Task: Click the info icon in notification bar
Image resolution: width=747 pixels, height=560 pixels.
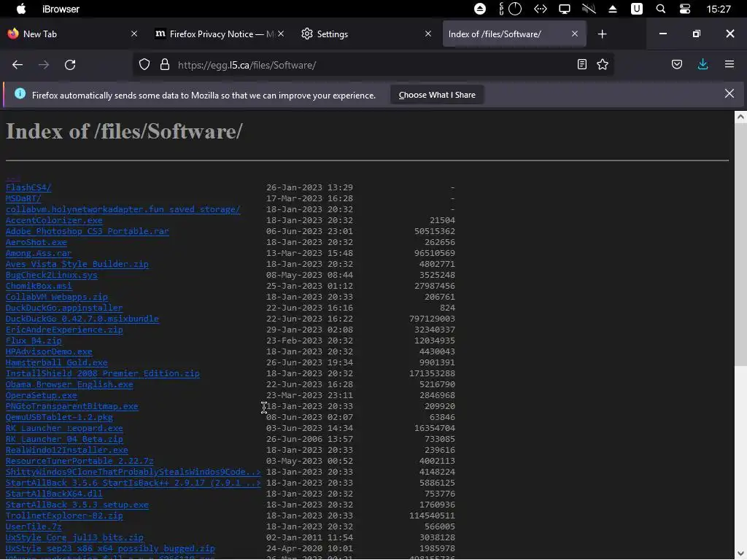Action: point(20,93)
